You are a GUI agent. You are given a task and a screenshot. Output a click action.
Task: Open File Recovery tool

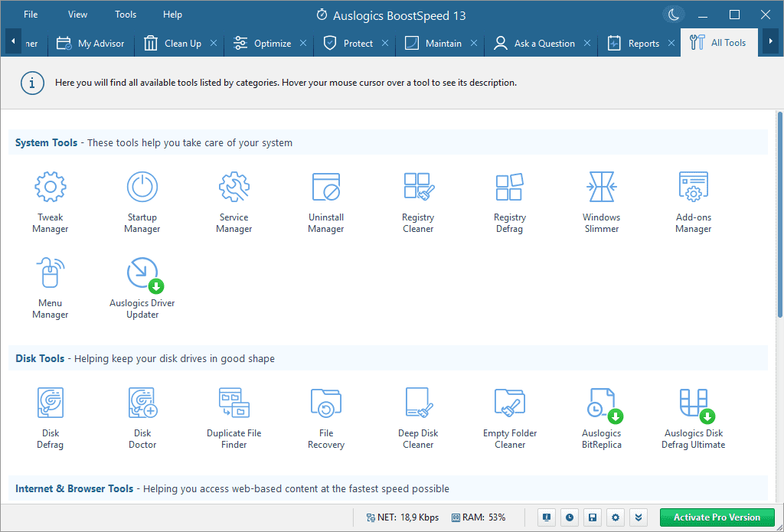tap(326, 418)
